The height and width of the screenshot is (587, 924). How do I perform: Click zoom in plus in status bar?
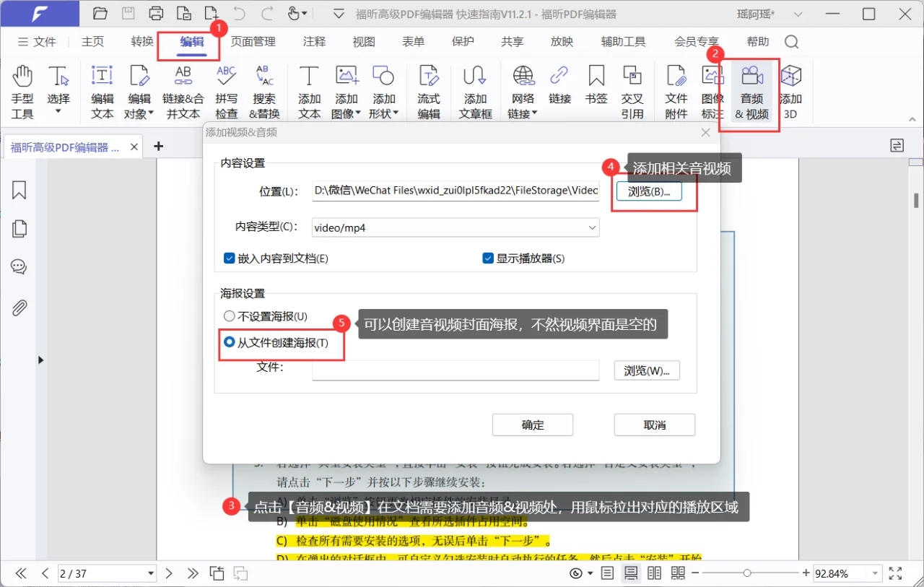pyautogui.click(x=806, y=573)
